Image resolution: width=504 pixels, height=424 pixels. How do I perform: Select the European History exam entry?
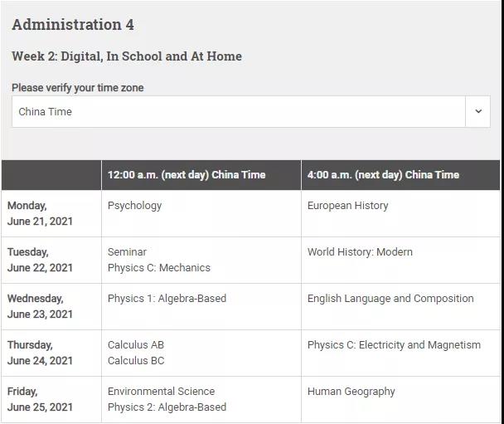point(348,206)
